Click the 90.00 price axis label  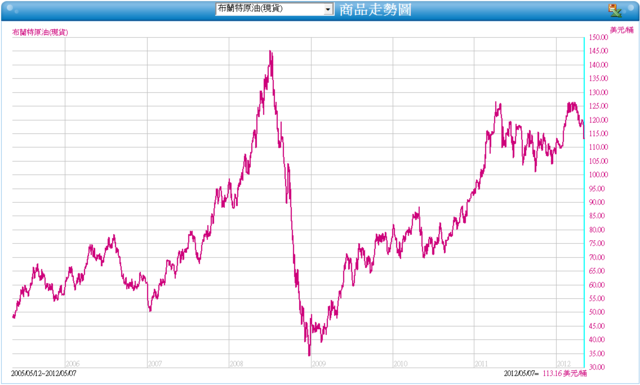tap(596, 202)
